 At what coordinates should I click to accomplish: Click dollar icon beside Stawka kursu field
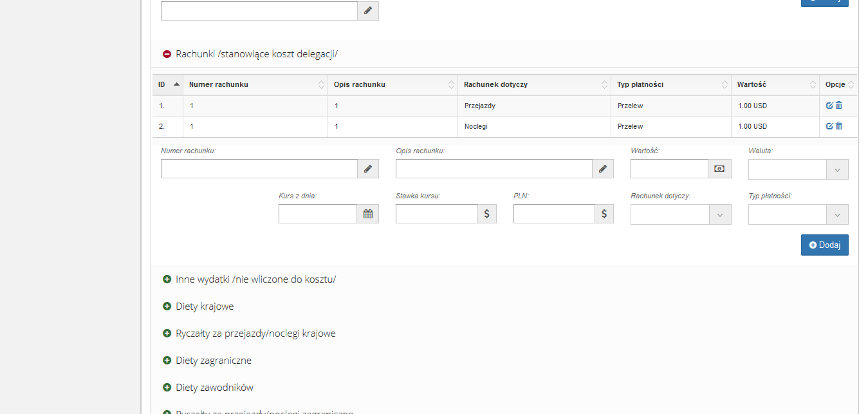[486, 214]
